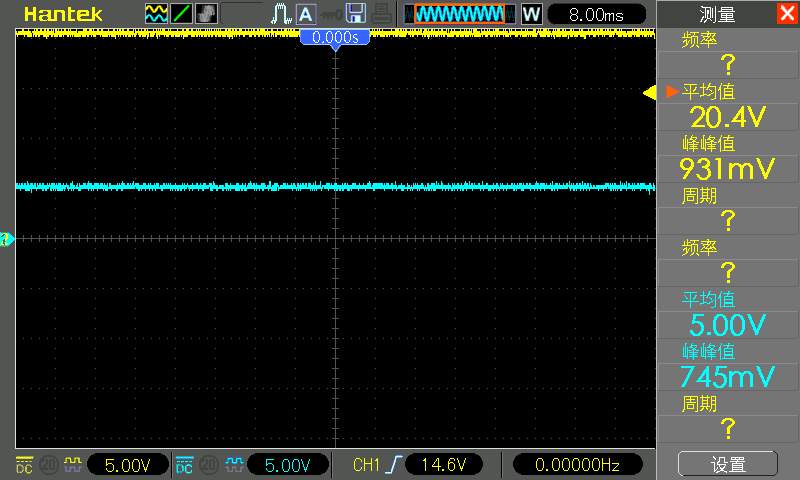Select the 平均值 20.4V measurement item
Image resolution: width=800 pixels, height=480 pixels.
tap(728, 105)
